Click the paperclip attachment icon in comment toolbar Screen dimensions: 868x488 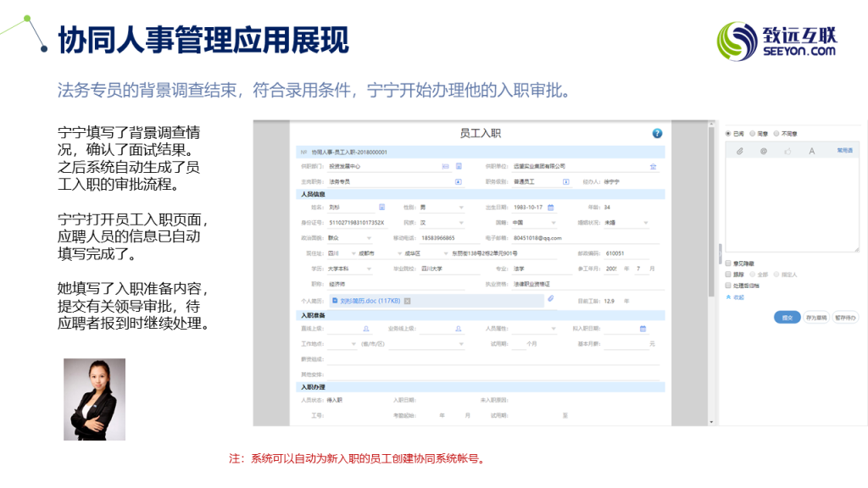click(x=739, y=151)
